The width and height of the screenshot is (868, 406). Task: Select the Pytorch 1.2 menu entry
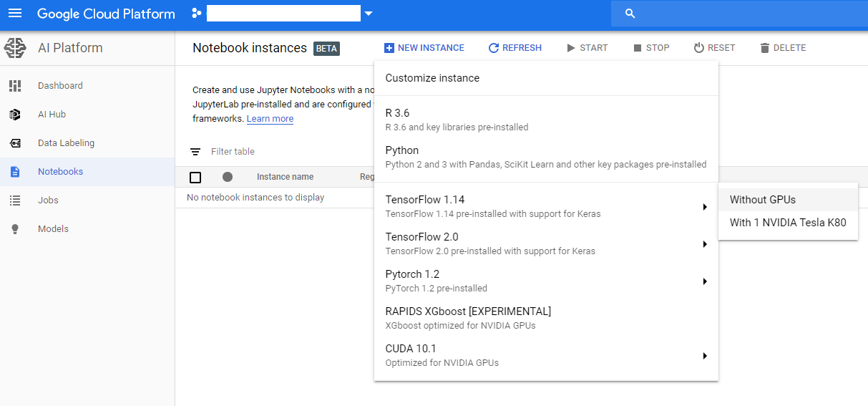tap(546, 281)
